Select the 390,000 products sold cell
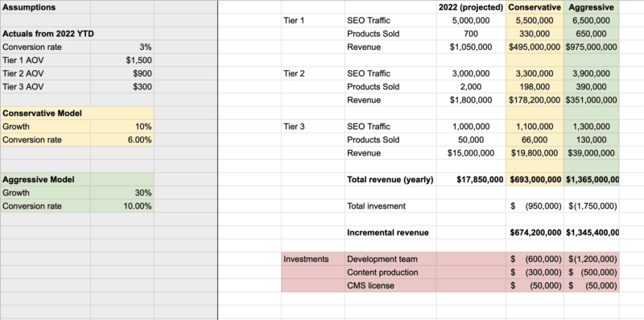 [591, 87]
